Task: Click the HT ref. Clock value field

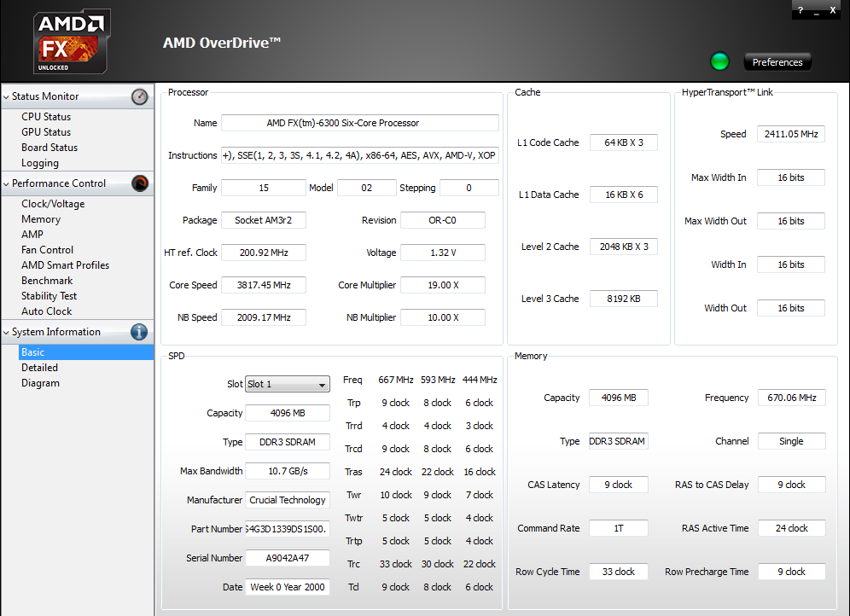Action: (x=264, y=253)
